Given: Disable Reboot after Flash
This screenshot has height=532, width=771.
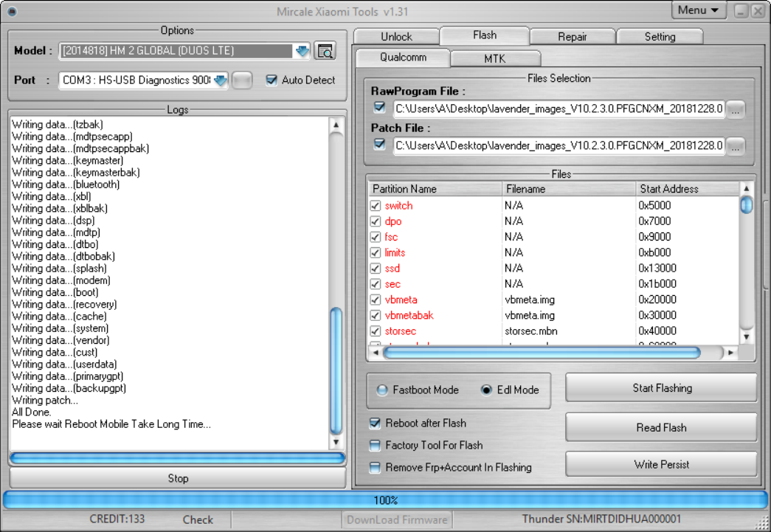Looking at the screenshot, I should click(375, 424).
